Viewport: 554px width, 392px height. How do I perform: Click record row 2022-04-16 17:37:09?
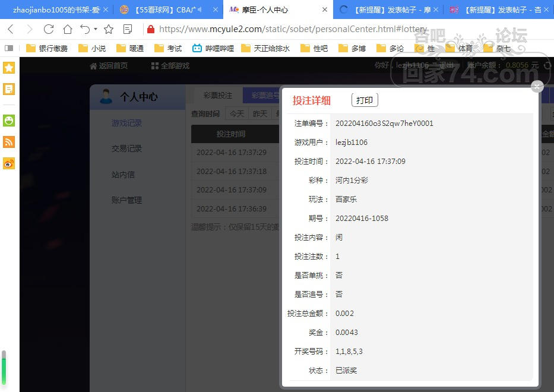pos(235,190)
